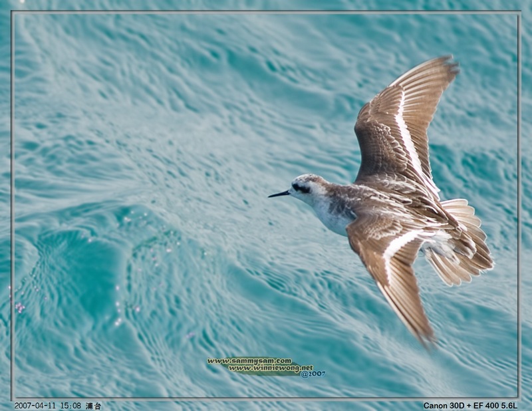This screenshot has width=532, height=411.
Task: Click the www.winniewong.net watermark link
Action: [271, 368]
